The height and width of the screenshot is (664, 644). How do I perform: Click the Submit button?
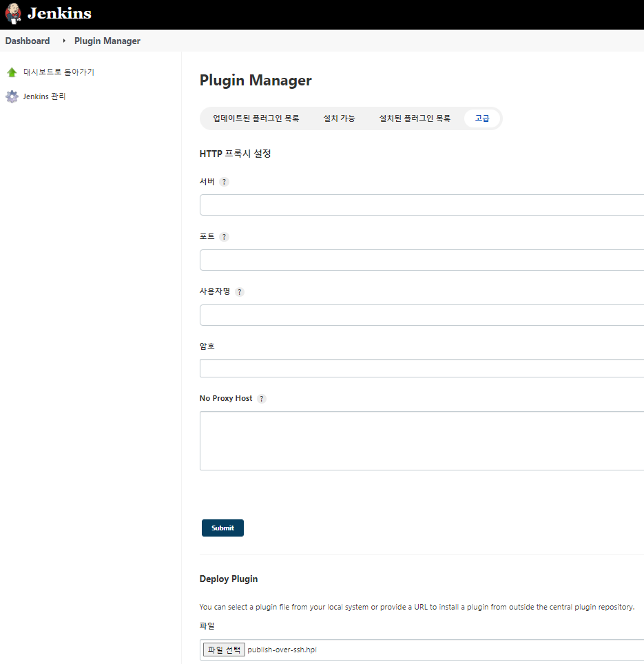coord(222,528)
